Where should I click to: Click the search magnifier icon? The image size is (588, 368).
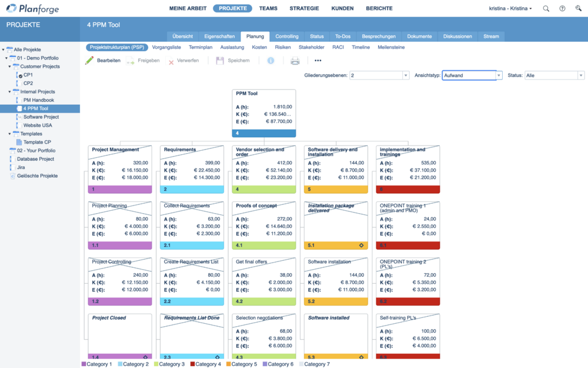546,9
